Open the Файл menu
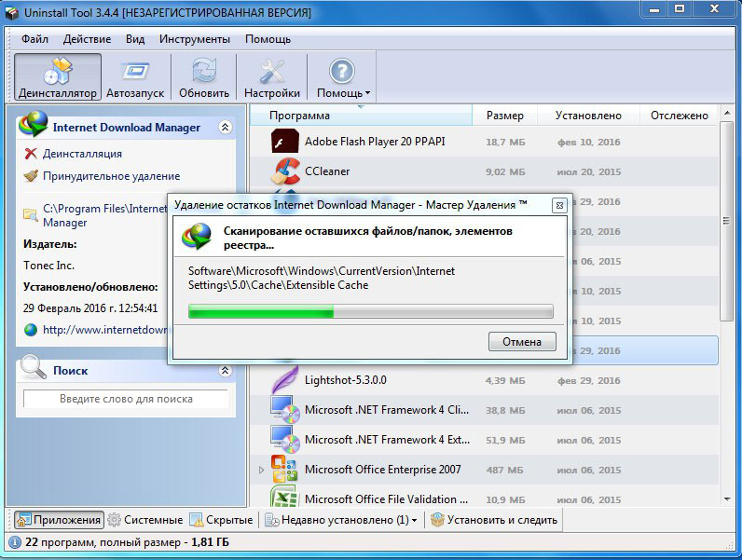Screen dimensions: 742x560 [x=34, y=39]
